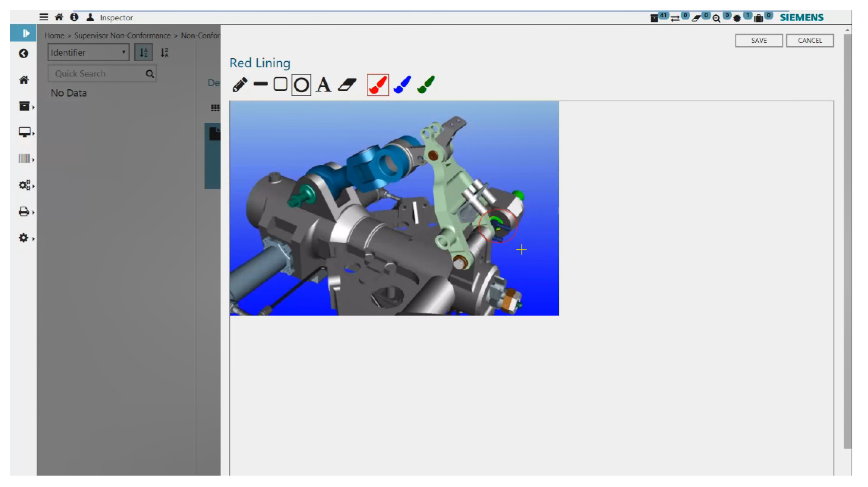
Task: Select the text annotation tool
Action: pyautogui.click(x=323, y=85)
